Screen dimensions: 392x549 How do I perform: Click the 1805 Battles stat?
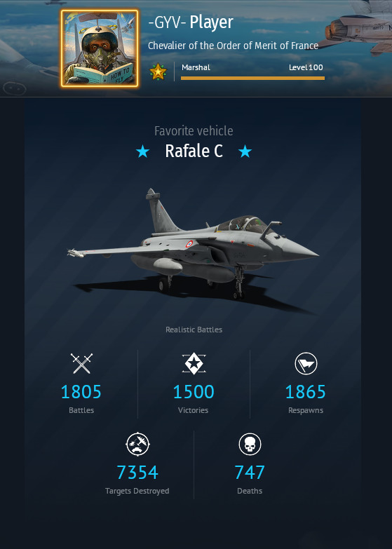coord(81,391)
